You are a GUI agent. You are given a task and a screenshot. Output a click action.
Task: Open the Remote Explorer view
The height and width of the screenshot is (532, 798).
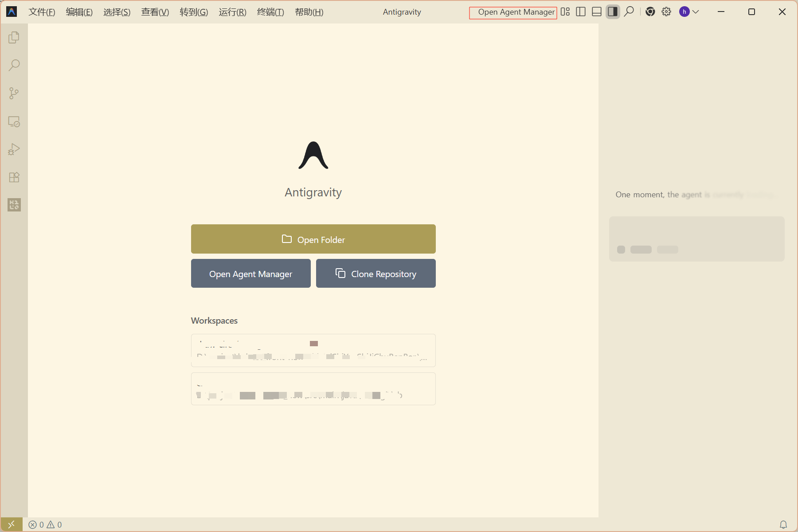[14, 121]
